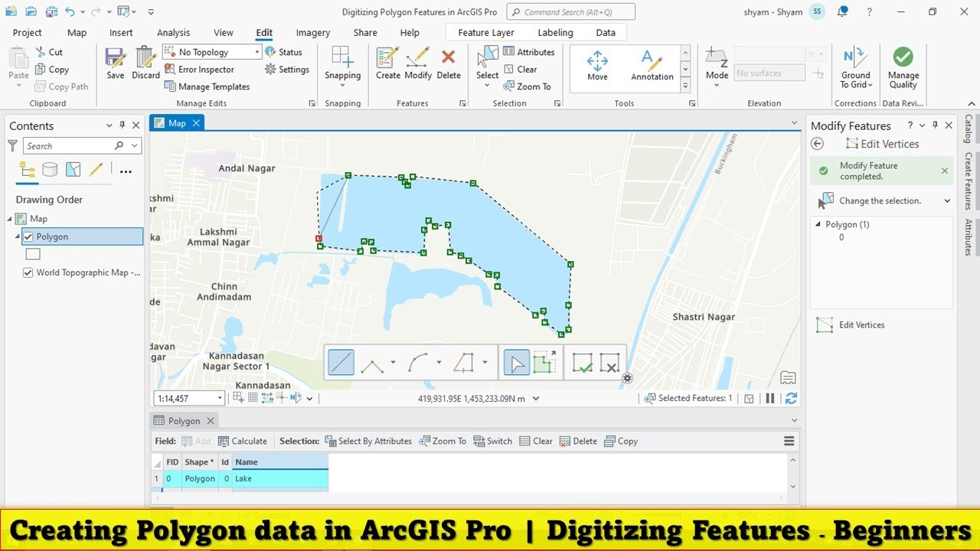
Task: Click the Command Search field
Action: point(570,12)
